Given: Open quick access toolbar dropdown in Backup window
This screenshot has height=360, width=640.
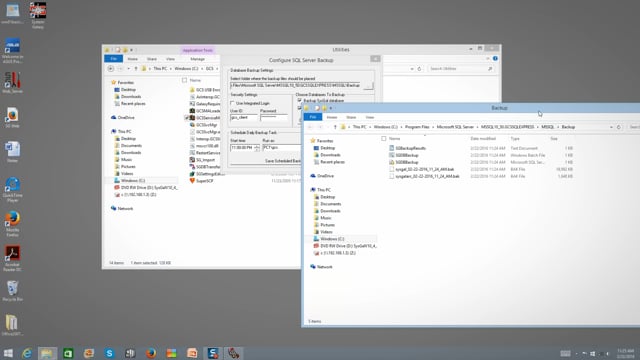Looking at the screenshot, I should point(331,108).
